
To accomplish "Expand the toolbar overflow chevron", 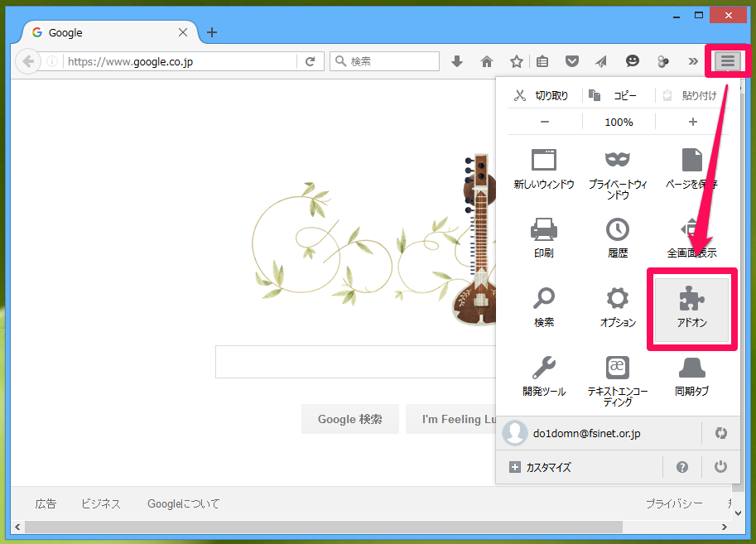I will click(693, 61).
